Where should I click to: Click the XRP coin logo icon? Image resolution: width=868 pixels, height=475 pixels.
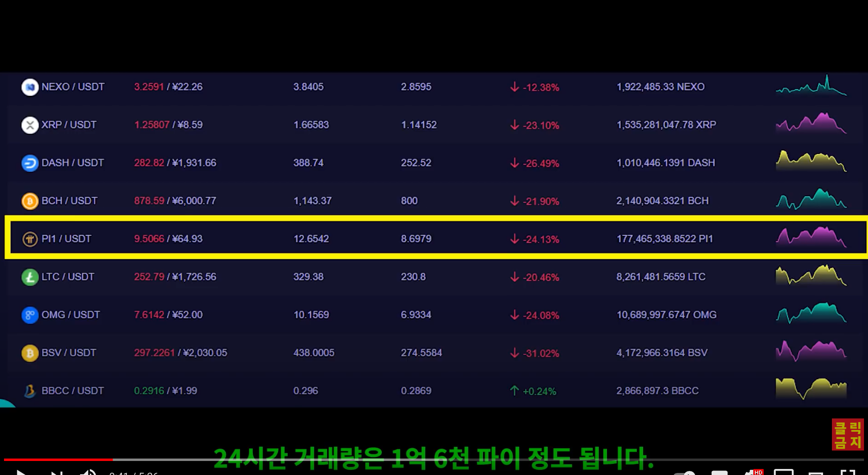pyautogui.click(x=30, y=125)
